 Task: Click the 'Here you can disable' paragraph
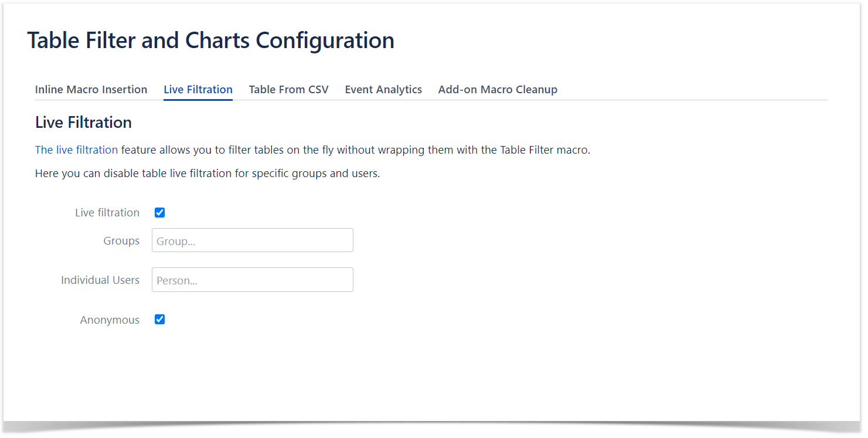coord(207,174)
